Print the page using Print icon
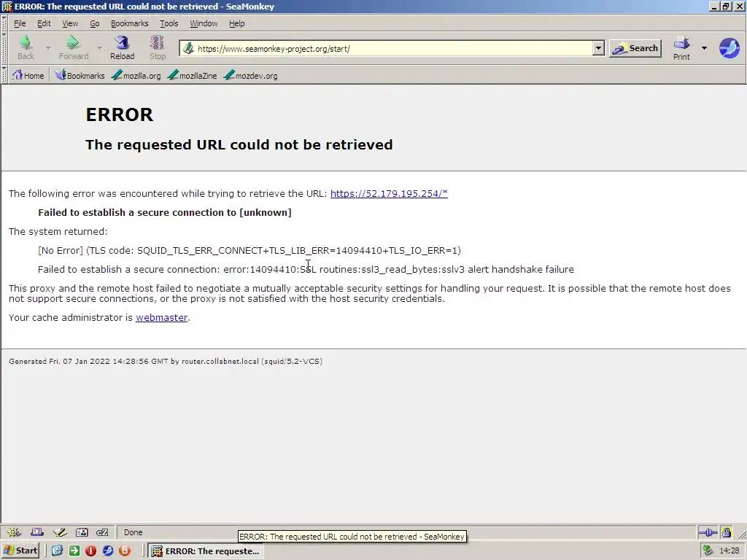 [x=681, y=48]
